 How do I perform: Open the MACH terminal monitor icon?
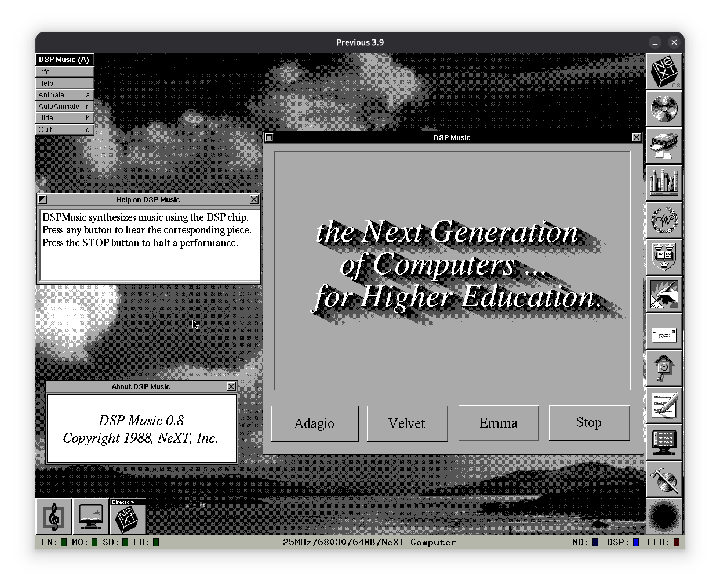click(x=664, y=443)
